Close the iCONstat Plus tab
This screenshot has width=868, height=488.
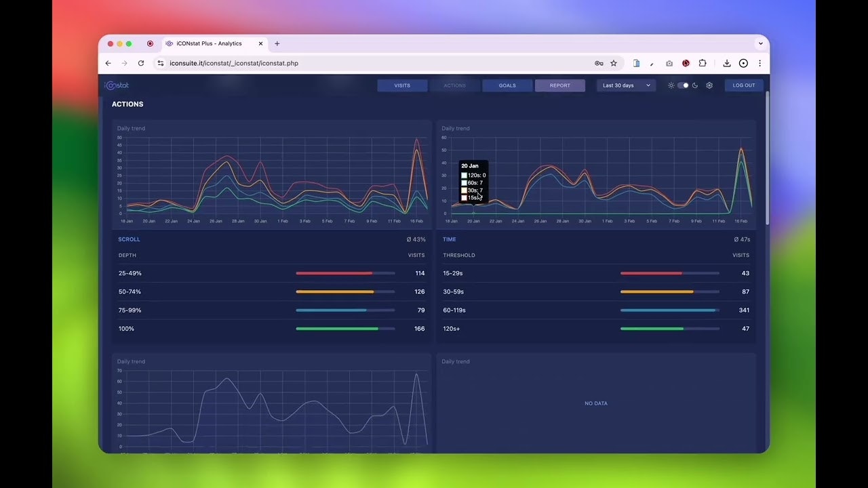260,43
